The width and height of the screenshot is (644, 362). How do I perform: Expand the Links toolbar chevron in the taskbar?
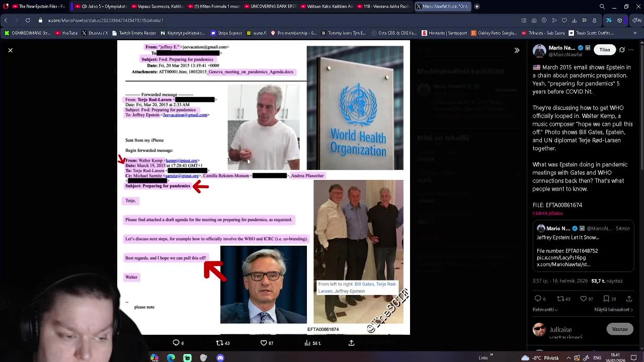(492, 355)
